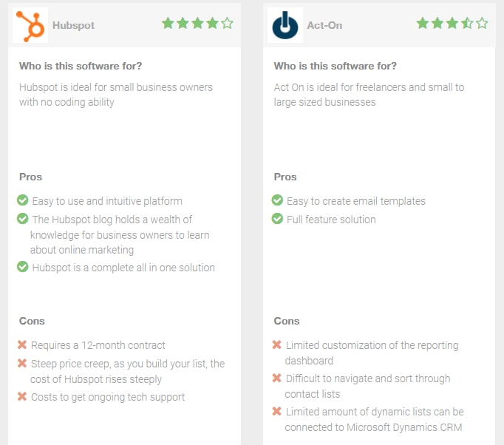The image size is (504, 445).
Task: Click the Hubspot star rating
Action: (197, 24)
